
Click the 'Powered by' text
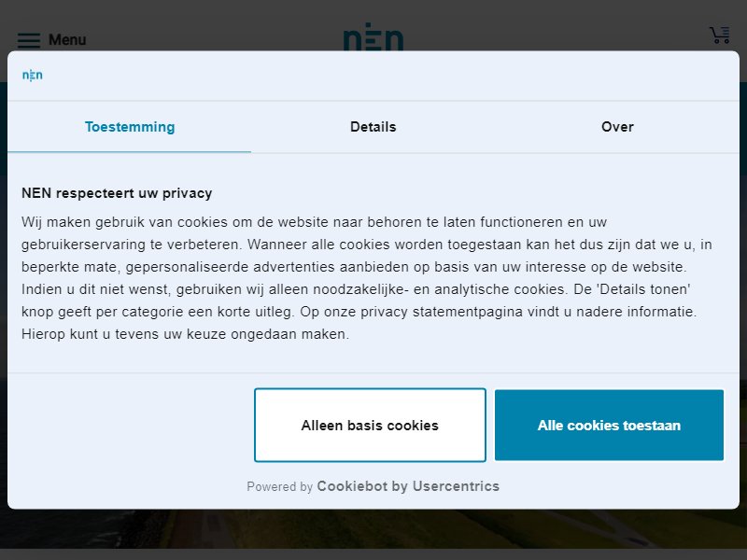(279, 486)
